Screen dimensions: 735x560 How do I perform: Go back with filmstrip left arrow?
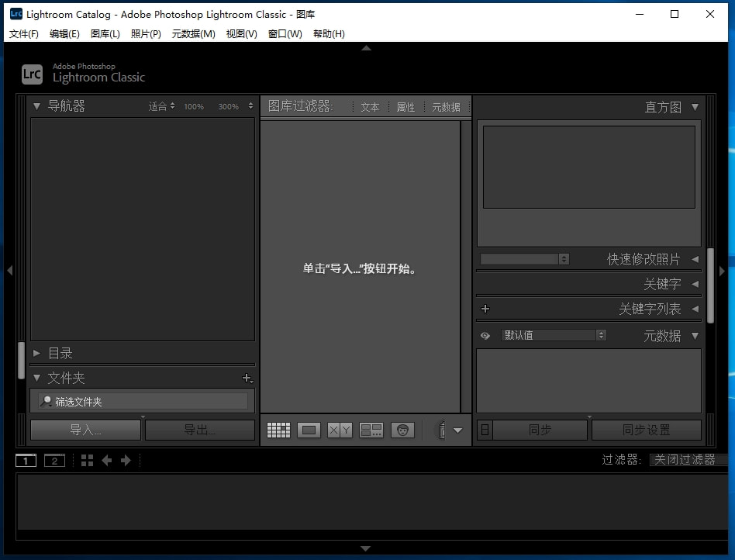click(x=107, y=461)
